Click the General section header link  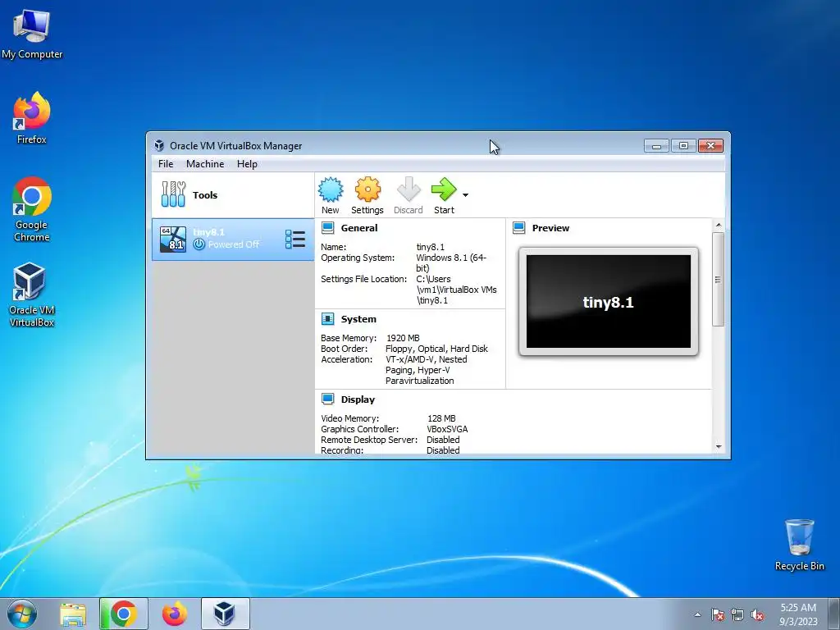pos(359,228)
